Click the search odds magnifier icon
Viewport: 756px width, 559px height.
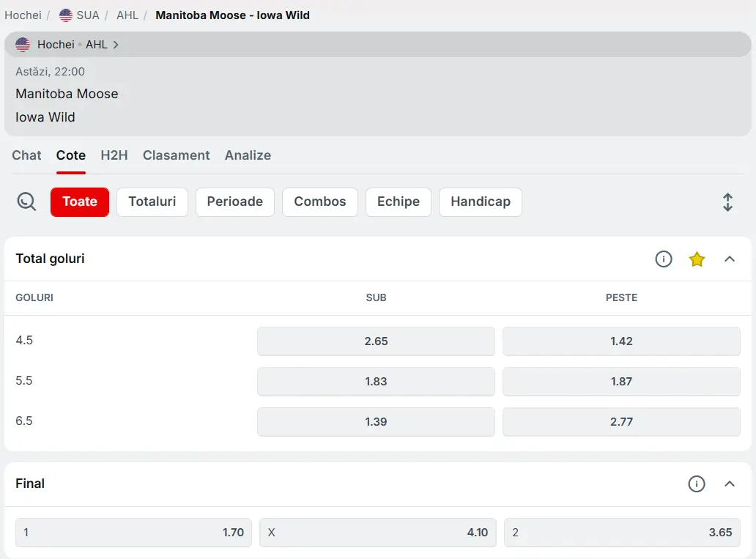tap(27, 201)
